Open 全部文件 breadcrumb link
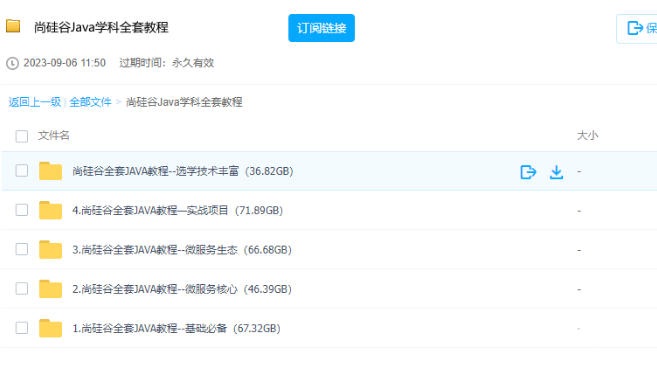 [x=91, y=102]
